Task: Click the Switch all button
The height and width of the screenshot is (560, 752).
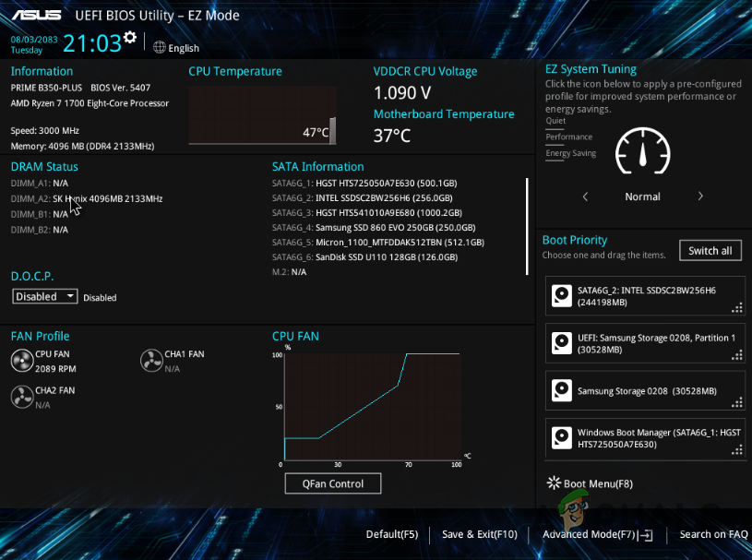Action: click(710, 250)
